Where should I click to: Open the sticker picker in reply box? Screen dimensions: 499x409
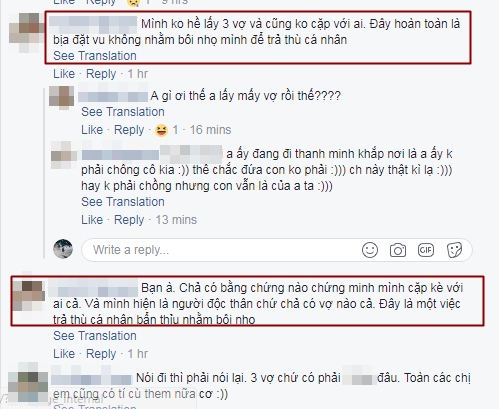[454, 250]
